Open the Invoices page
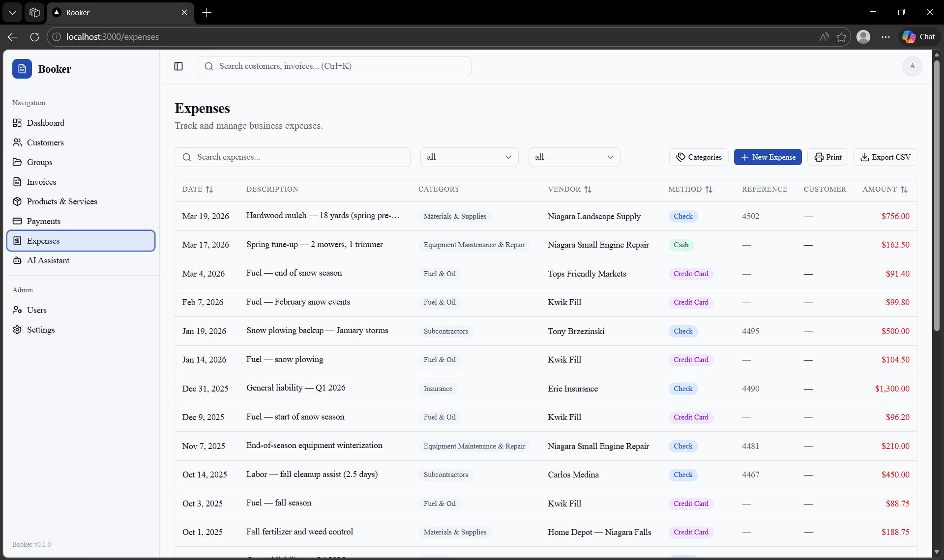Screen dimensions: 944x560 coord(41,182)
